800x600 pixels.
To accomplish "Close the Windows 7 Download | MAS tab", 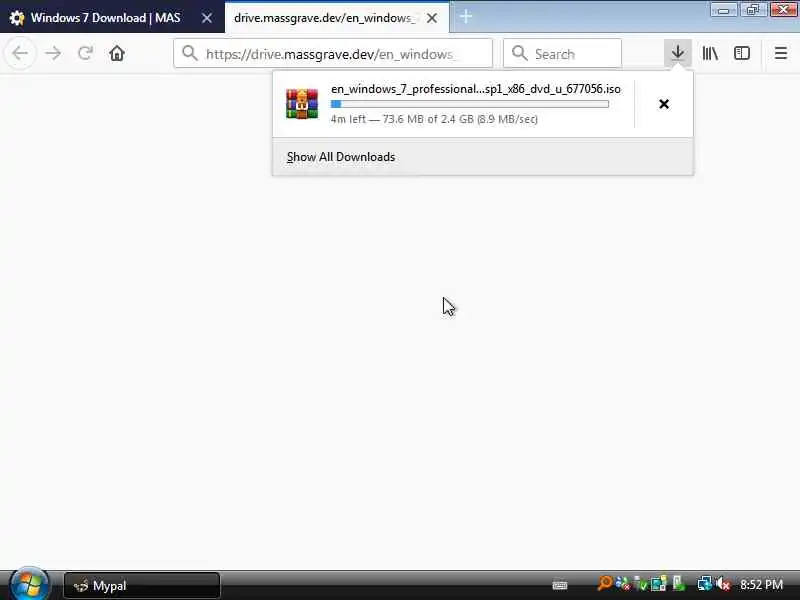I will [x=207, y=18].
